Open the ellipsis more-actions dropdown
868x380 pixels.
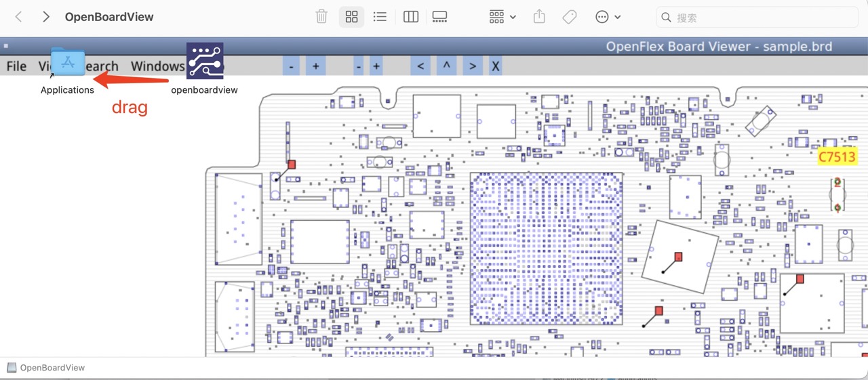(x=608, y=17)
